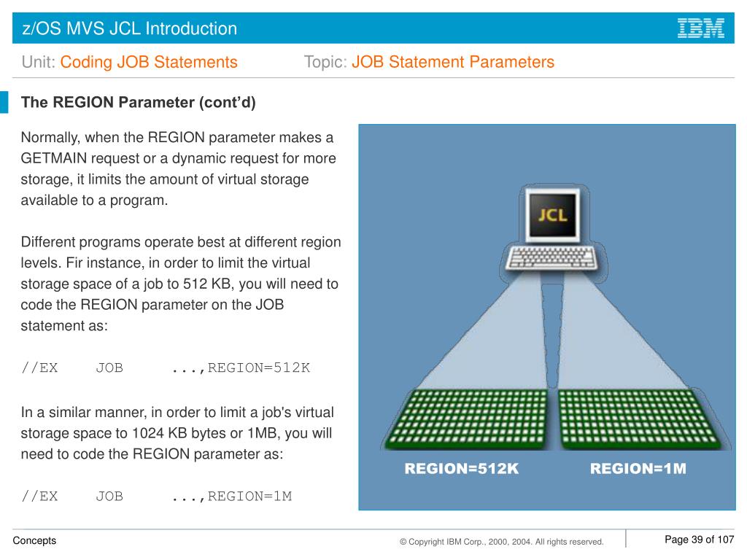The height and width of the screenshot is (560, 747).
Task: Click the IBM logo in the header
Action: tap(701, 28)
